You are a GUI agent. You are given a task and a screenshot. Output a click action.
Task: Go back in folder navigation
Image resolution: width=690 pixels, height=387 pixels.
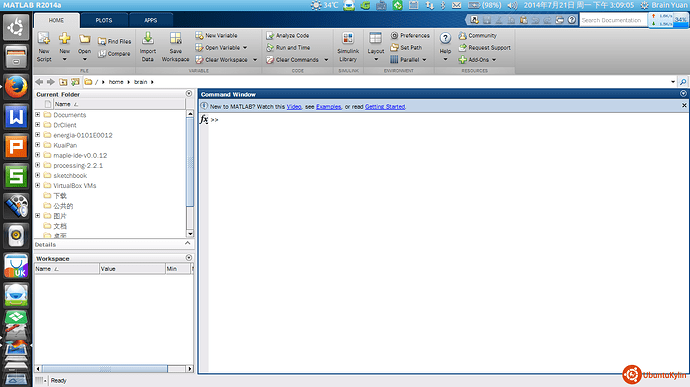pos(39,82)
